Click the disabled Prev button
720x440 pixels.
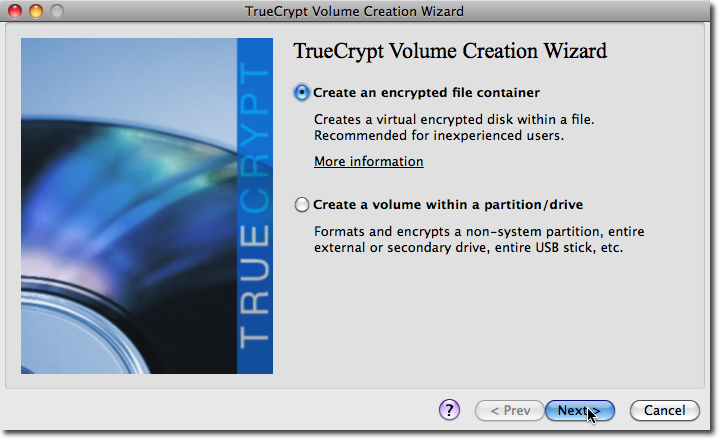click(510, 410)
